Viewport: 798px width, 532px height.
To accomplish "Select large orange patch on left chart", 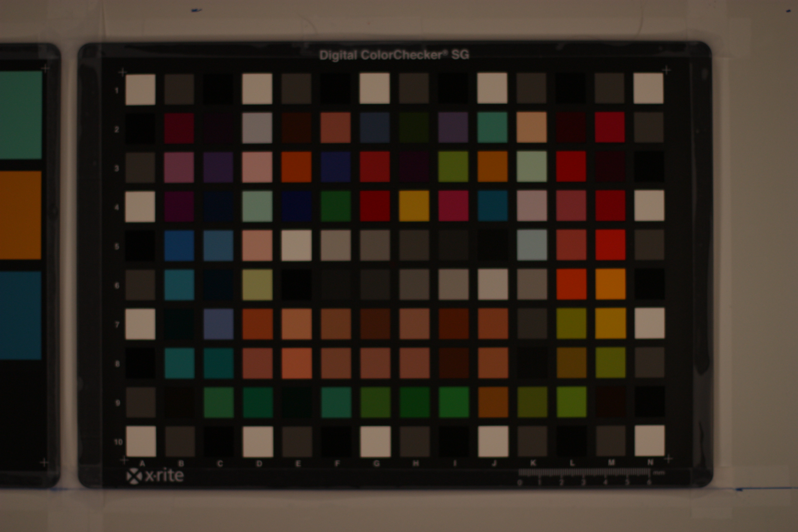I will coord(20,215).
